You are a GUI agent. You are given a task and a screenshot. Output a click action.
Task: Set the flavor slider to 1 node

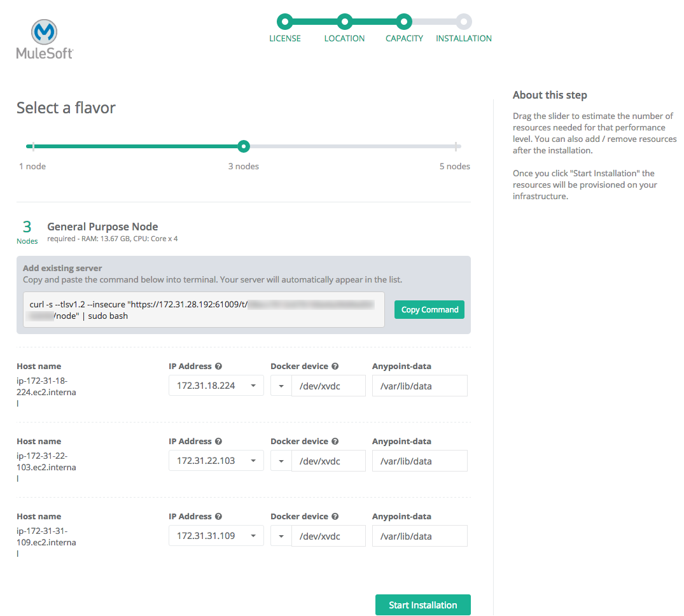[x=33, y=147]
